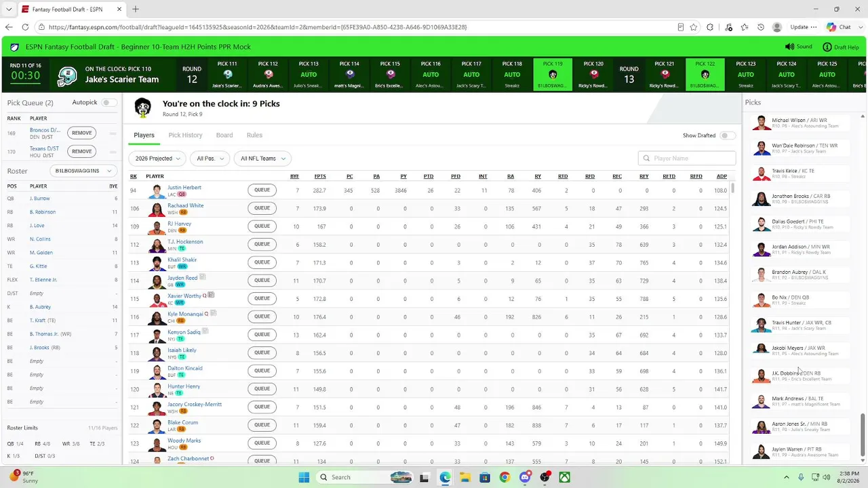Open the news note icon beside Jayden Reed
Screen dimensions: 868x488
pos(202,277)
